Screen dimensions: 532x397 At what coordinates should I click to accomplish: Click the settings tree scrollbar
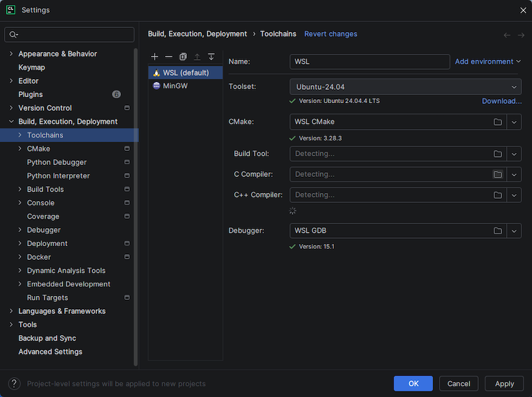136,207
